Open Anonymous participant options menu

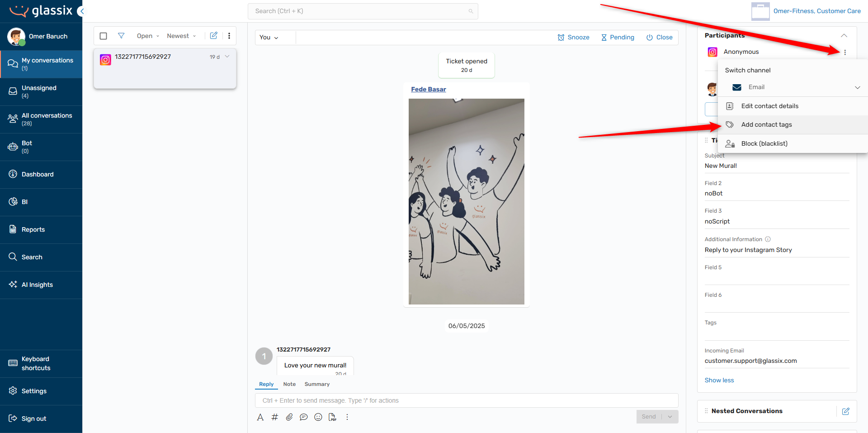click(x=845, y=52)
